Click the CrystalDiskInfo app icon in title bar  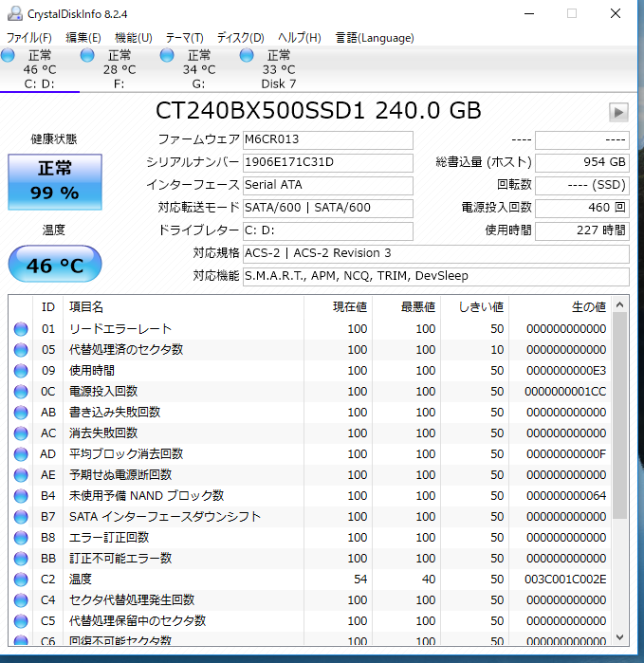15,13
